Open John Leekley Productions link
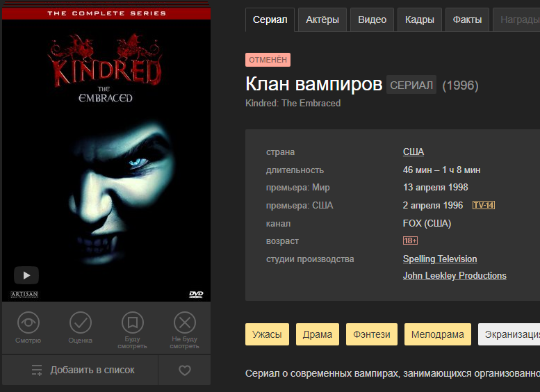 point(455,275)
